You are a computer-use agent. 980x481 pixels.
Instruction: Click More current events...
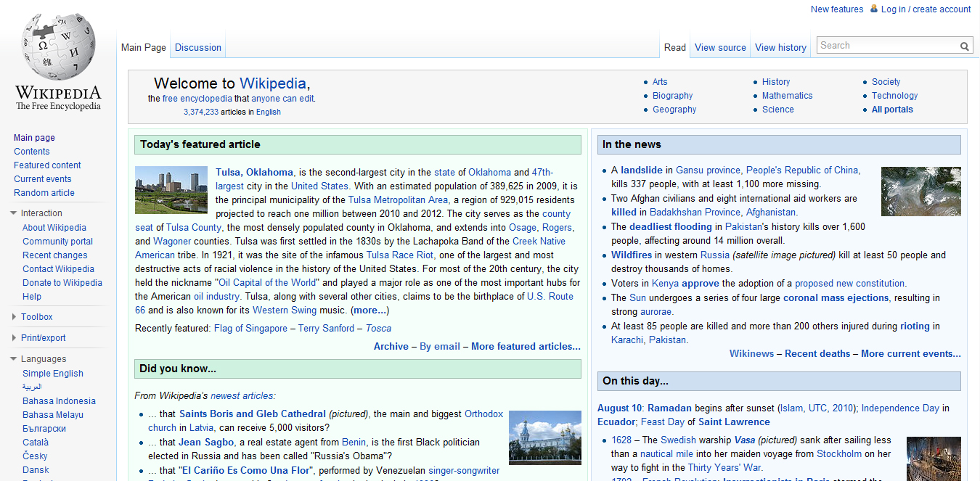[x=911, y=354]
